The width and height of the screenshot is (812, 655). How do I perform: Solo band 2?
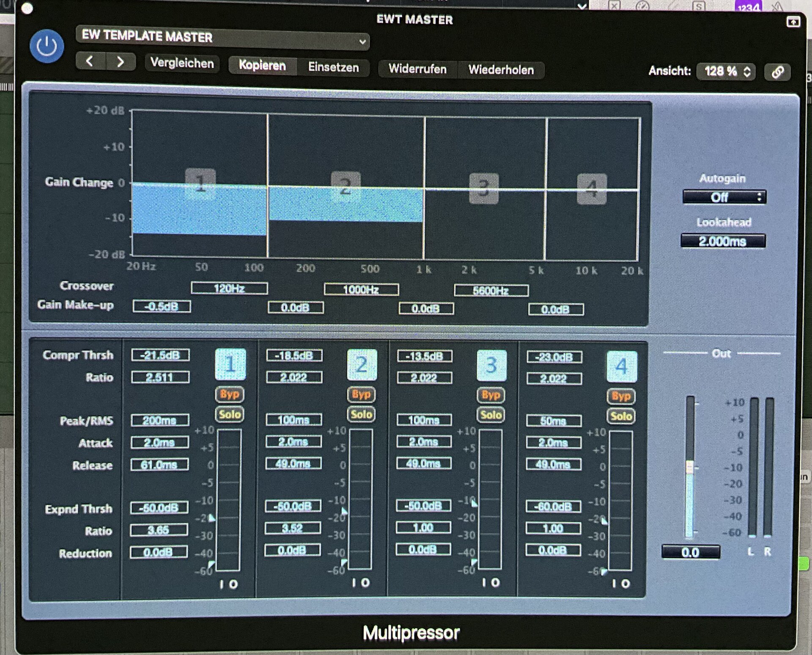tap(361, 414)
